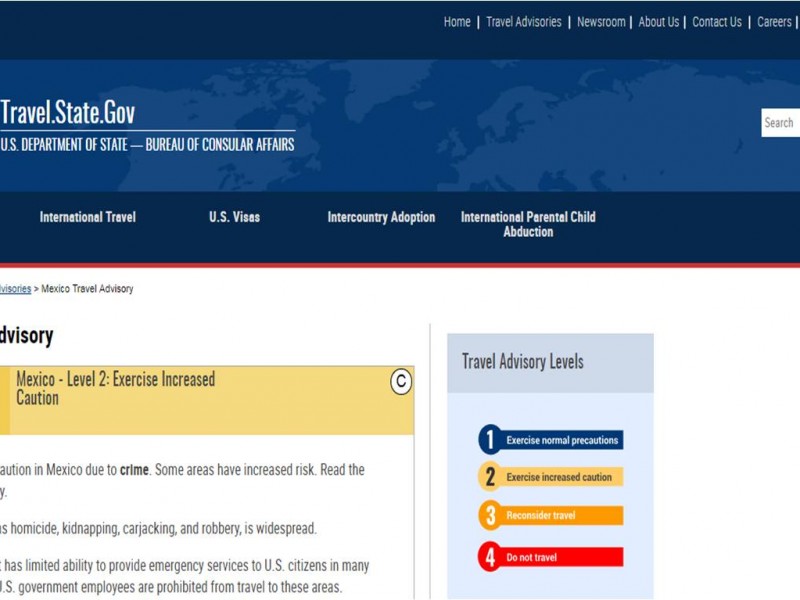Click the 'Travel Advisory Levels' panel heading
The width and height of the screenshot is (800, 600).
[522, 362]
